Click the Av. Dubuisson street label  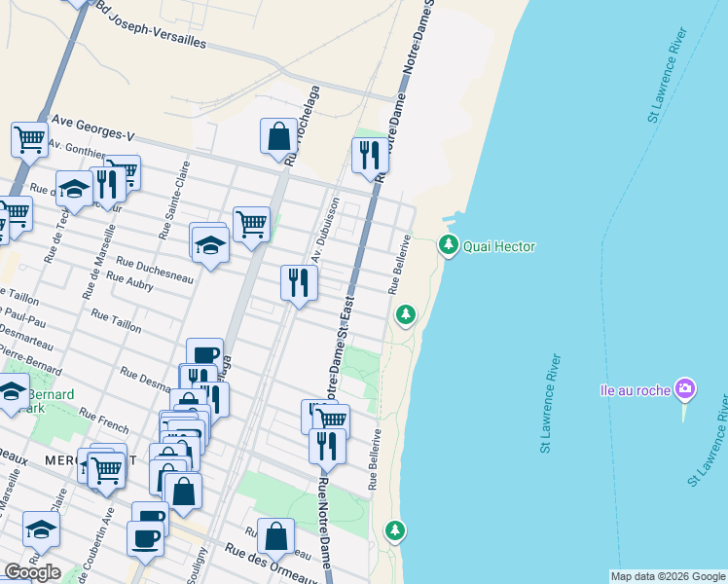pos(325,231)
